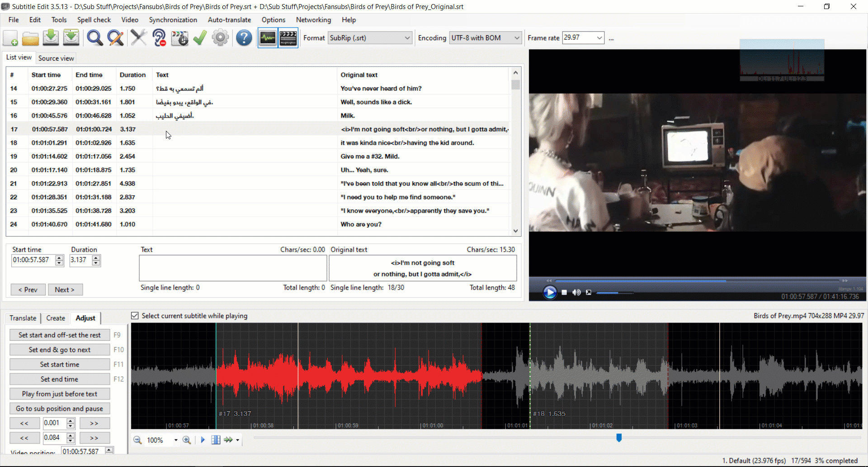Toggle Select current subtitle while playing
Image resolution: width=868 pixels, height=467 pixels.
pyautogui.click(x=135, y=316)
